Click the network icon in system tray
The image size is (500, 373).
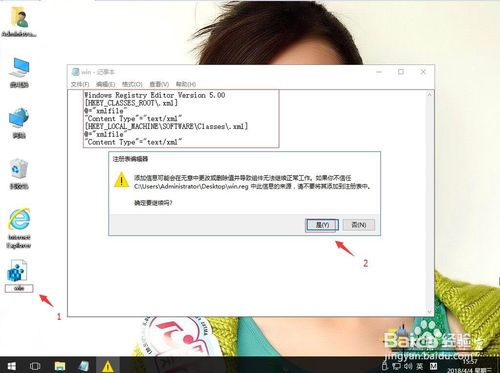pyautogui.click(x=396, y=366)
